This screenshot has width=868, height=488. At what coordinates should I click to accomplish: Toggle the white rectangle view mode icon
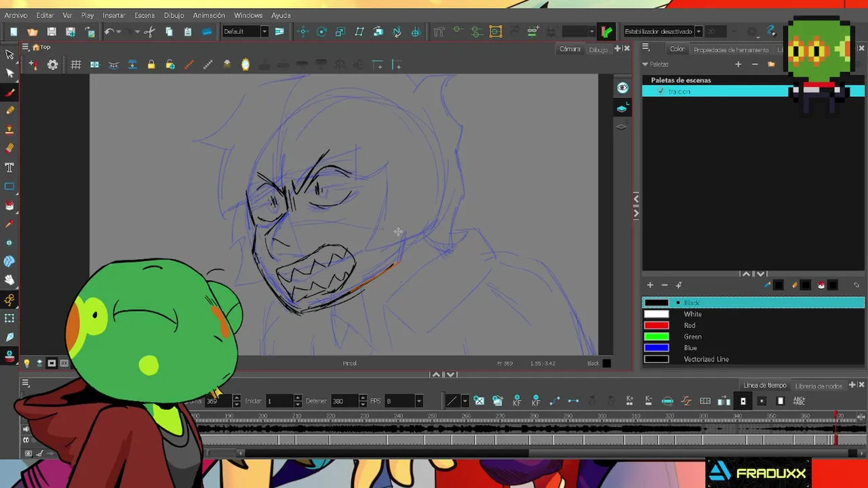pyautogui.click(x=781, y=401)
